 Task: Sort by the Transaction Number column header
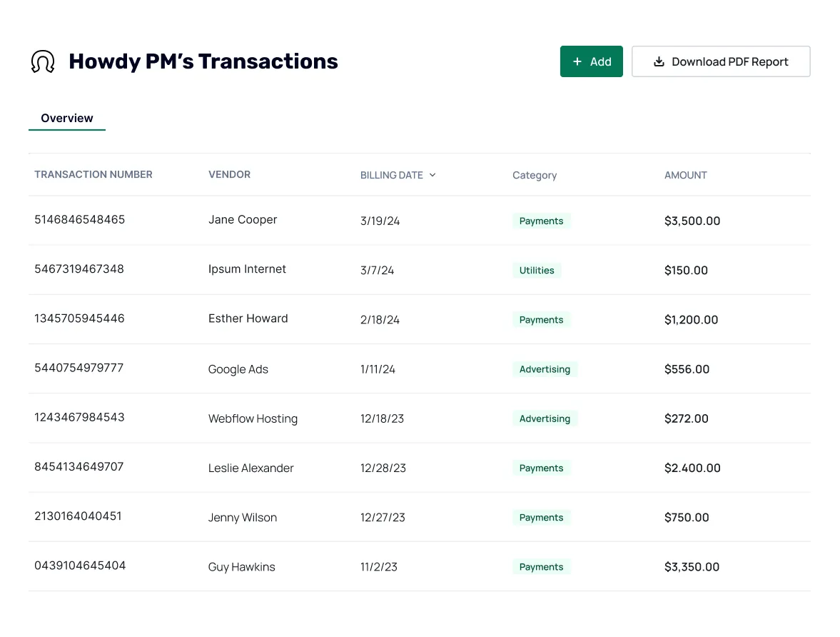click(x=93, y=174)
